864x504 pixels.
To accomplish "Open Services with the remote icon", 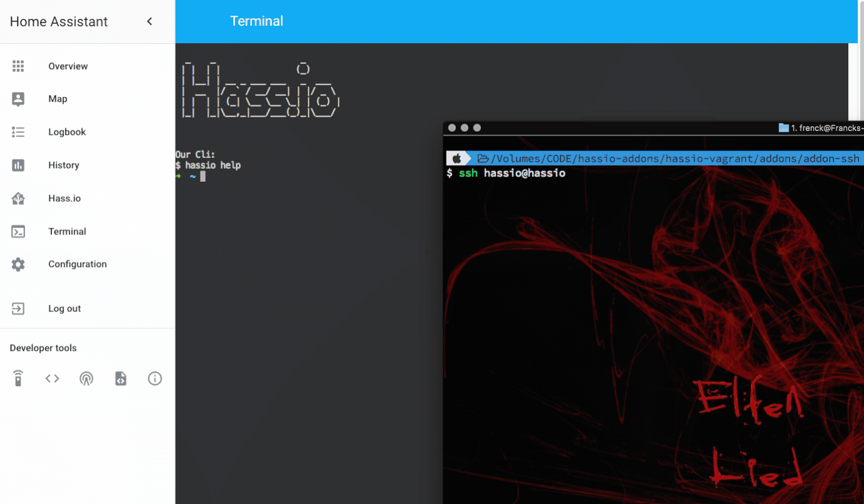I will (18, 378).
